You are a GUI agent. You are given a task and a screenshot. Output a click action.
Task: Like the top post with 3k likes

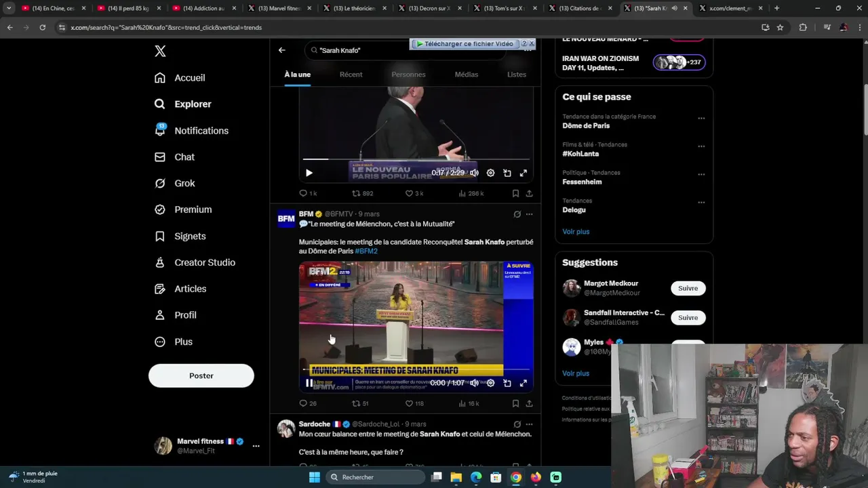[414, 193]
